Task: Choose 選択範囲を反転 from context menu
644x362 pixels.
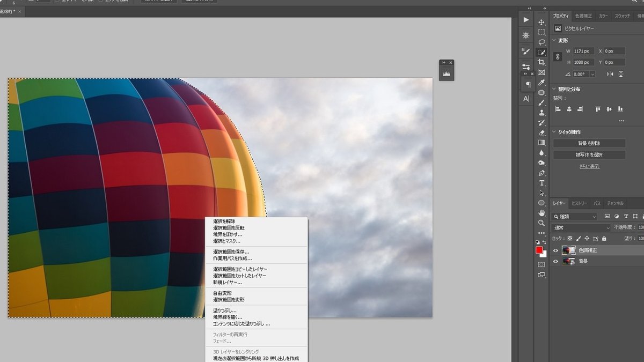Action: coord(229,228)
